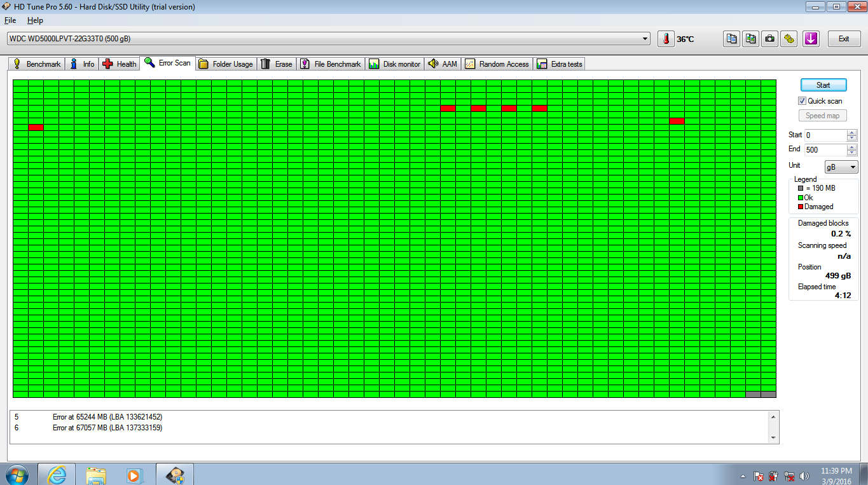Click the purple down-arrow minimize-to-tray icon
Image resolution: width=868 pixels, height=485 pixels.
click(810, 39)
